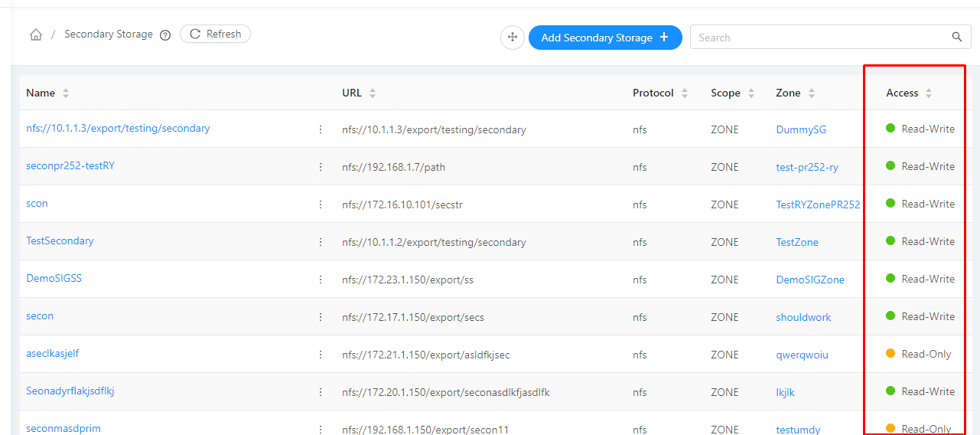This screenshot has width=980, height=435.
Task: Open the DummySG zone link
Action: [x=801, y=129]
